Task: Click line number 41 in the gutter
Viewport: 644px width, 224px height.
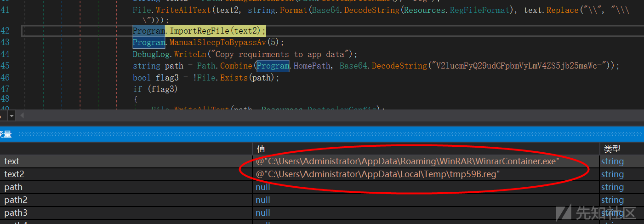Action: point(5,9)
